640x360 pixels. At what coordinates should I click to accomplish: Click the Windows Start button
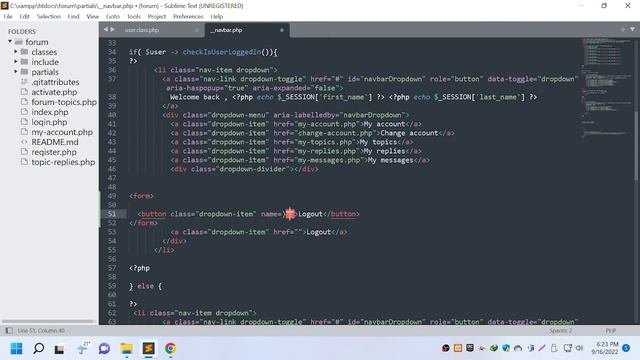coord(16,349)
